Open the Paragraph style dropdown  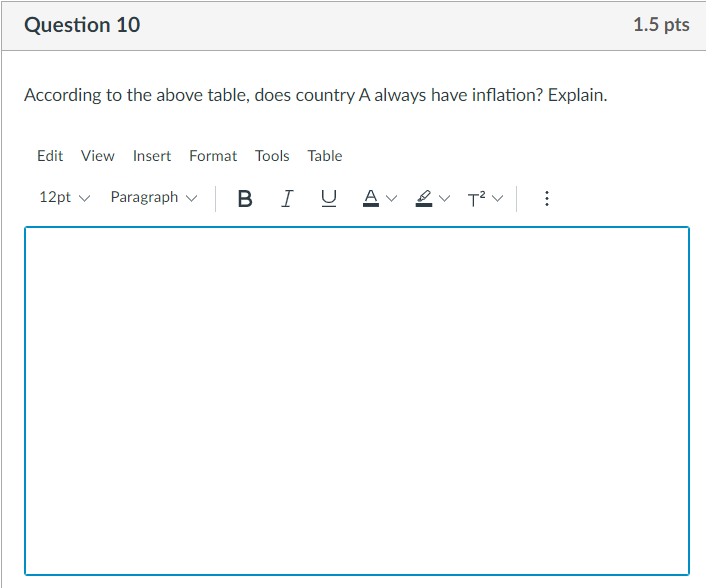[x=154, y=198]
